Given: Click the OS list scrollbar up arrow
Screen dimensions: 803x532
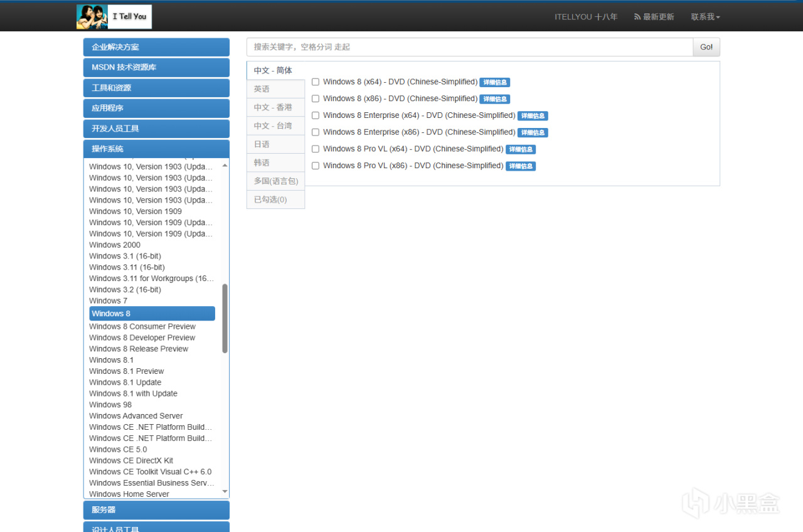Looking at the screenshot, I should (x=225, y=164).
